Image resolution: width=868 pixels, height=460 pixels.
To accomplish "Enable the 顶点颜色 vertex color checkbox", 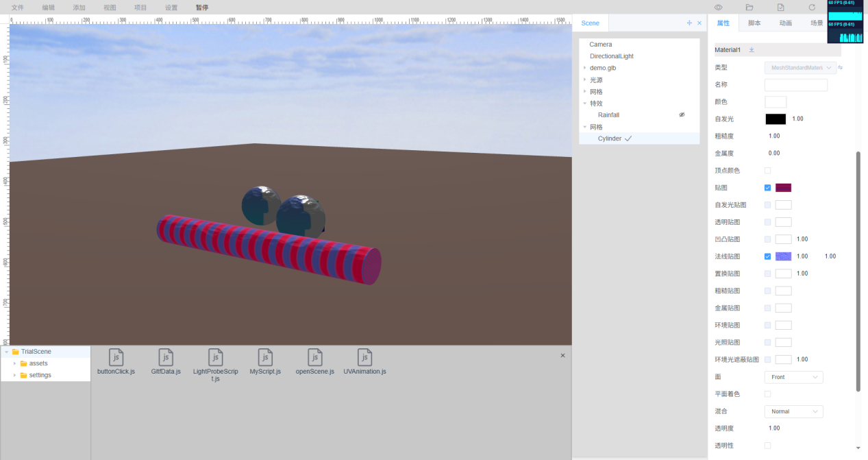I will click(x=767, y=171).
